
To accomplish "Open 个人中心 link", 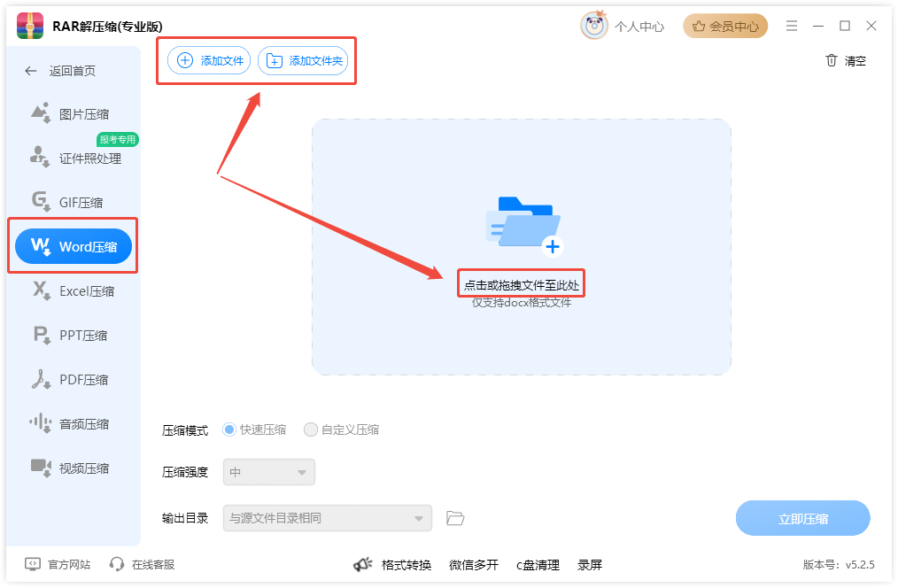I will 639,27.
